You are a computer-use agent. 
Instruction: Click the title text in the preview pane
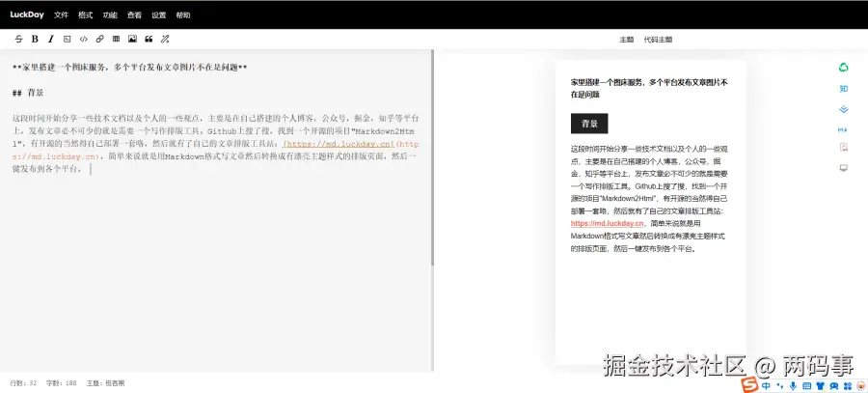click(x=649, y=88)
